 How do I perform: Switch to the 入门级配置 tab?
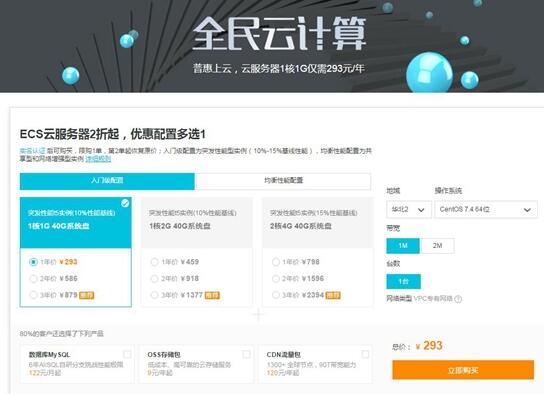[107, 181]
